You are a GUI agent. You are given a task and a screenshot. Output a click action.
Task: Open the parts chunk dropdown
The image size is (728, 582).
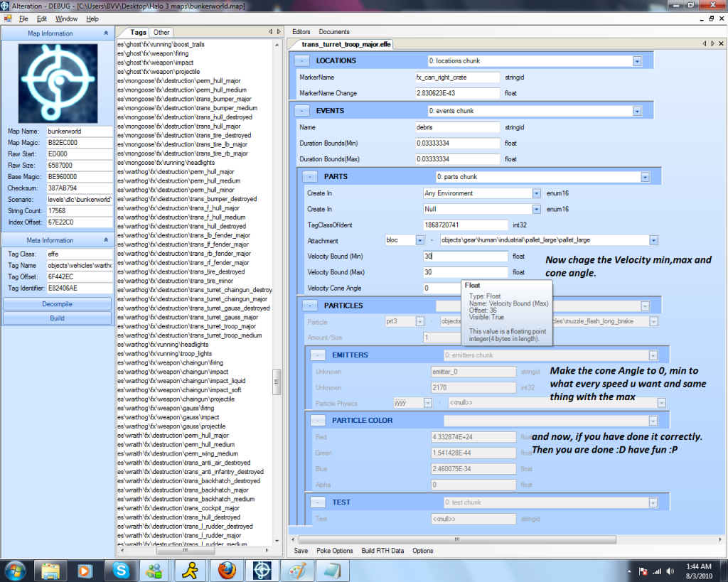point(645,177)
